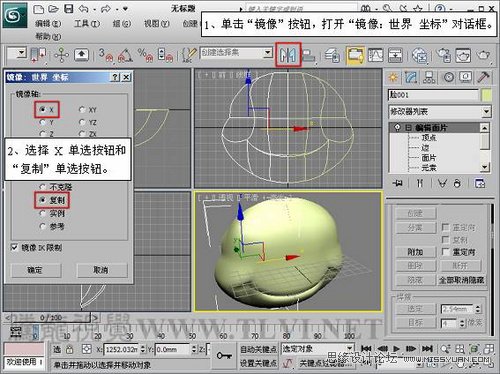Open the 修改器列表 modifier list dropdown
This screenshot has width=500, height=374.
440,112
